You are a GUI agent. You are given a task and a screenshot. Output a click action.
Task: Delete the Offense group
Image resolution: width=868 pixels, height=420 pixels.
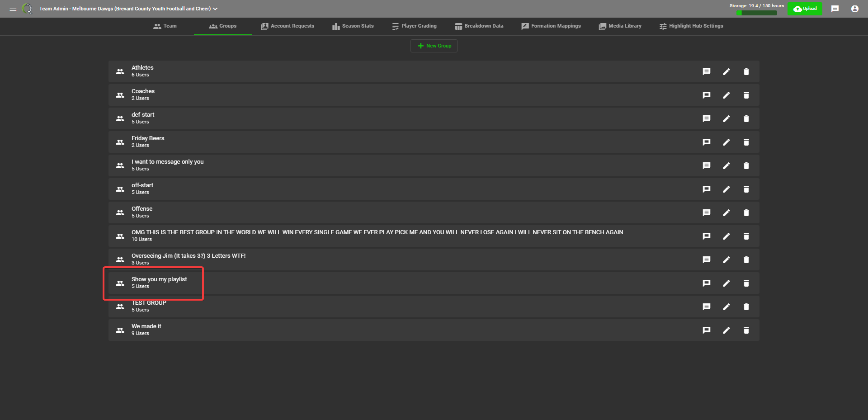click(x=746, y=212)
